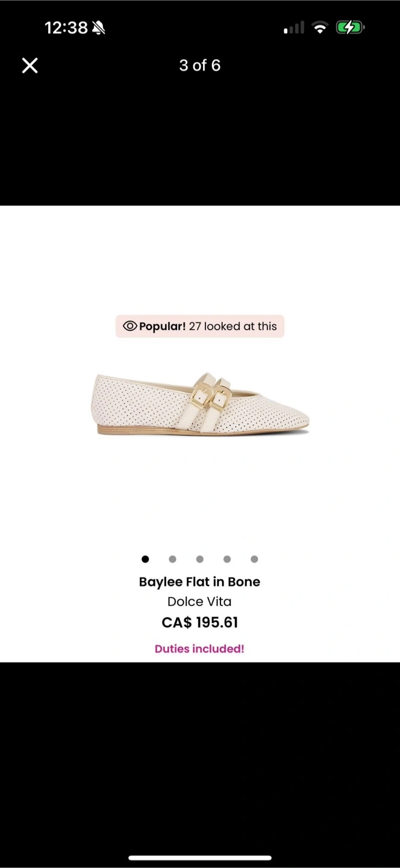Tap the eye icon in the Popular badge
Viewport: 400px width, 868px height.
click(x=130, y=326)
